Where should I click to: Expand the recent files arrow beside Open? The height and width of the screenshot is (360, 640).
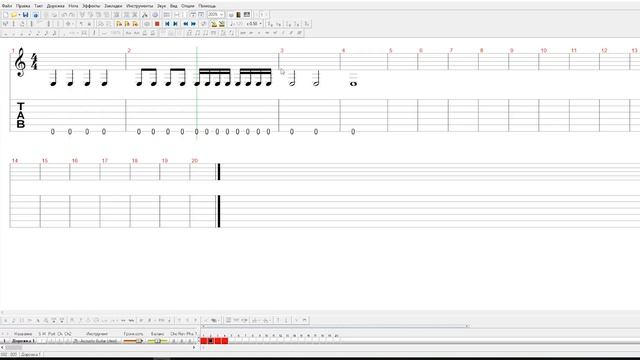[x=19, y=15]
